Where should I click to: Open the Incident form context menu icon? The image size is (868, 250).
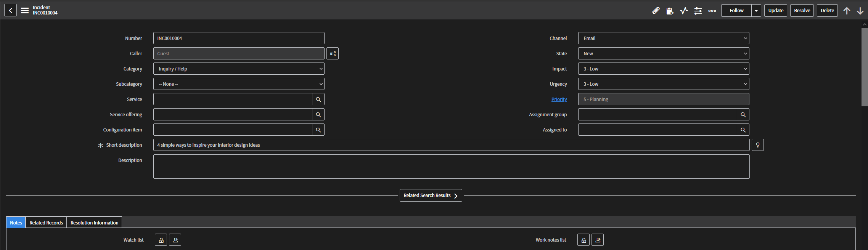coord(25,10)
